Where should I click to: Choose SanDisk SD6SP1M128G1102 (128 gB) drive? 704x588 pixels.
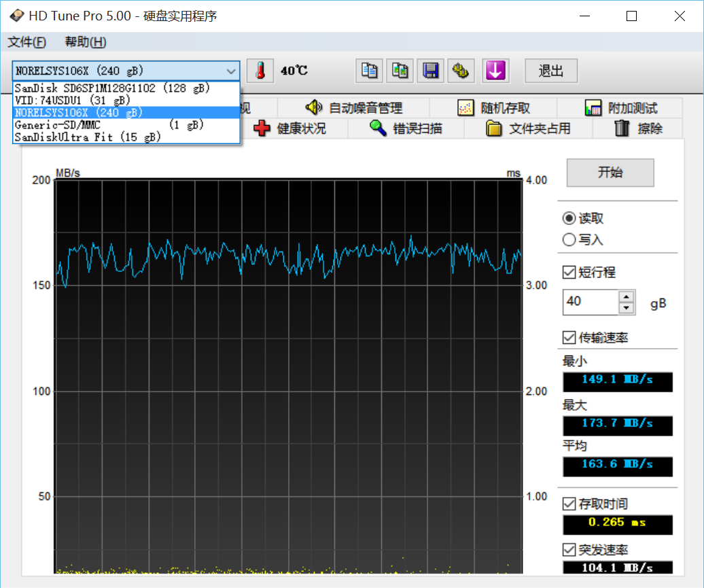(126, 88)
